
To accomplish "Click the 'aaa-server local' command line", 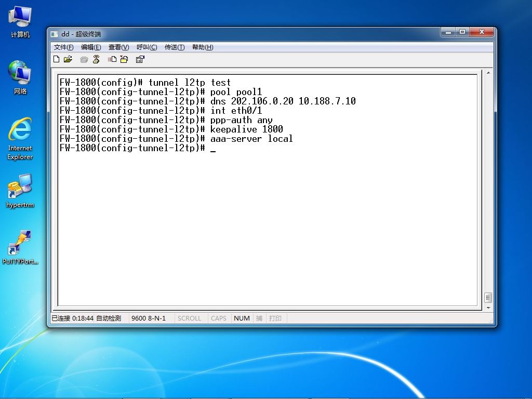I will [176, 139].
